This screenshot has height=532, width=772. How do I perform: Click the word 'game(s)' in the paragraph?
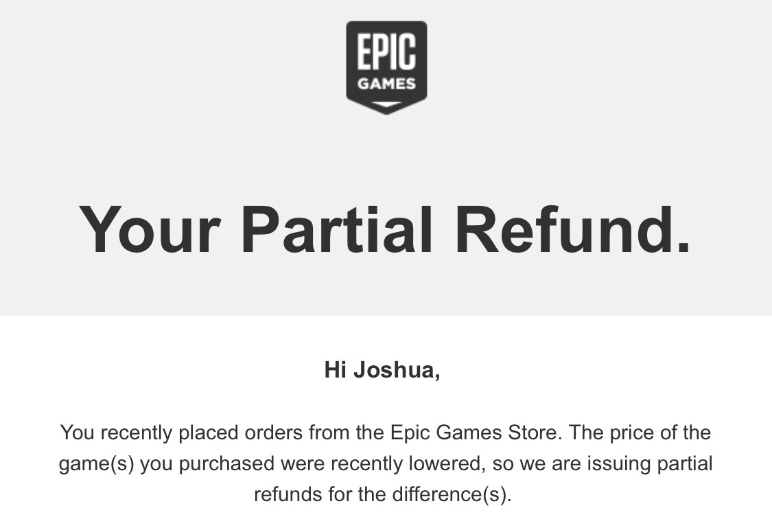tap(97, 463)
